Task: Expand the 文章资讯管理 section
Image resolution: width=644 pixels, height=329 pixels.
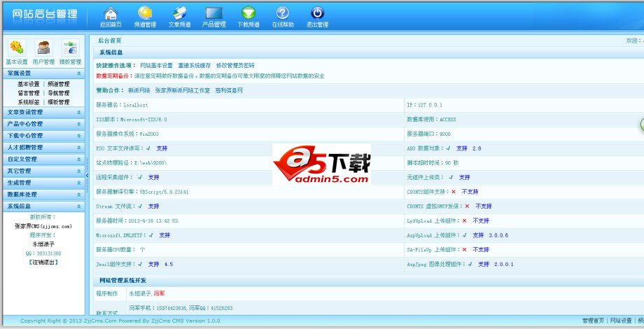Action: 43,112
